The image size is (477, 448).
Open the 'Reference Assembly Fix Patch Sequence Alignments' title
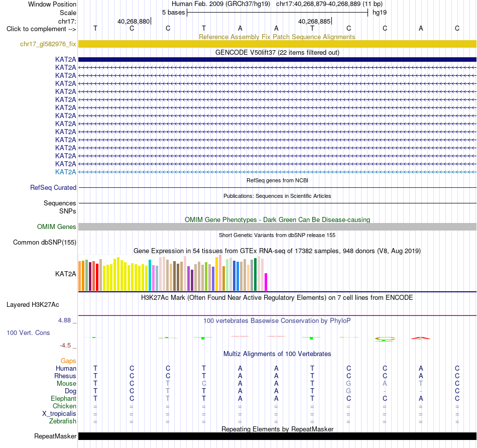point(277,37)
